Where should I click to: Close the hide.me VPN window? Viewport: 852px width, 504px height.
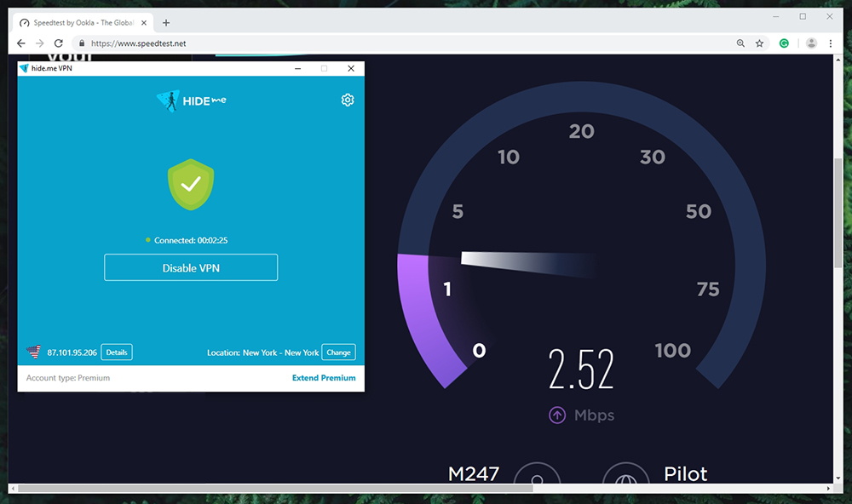click(351, 68)
